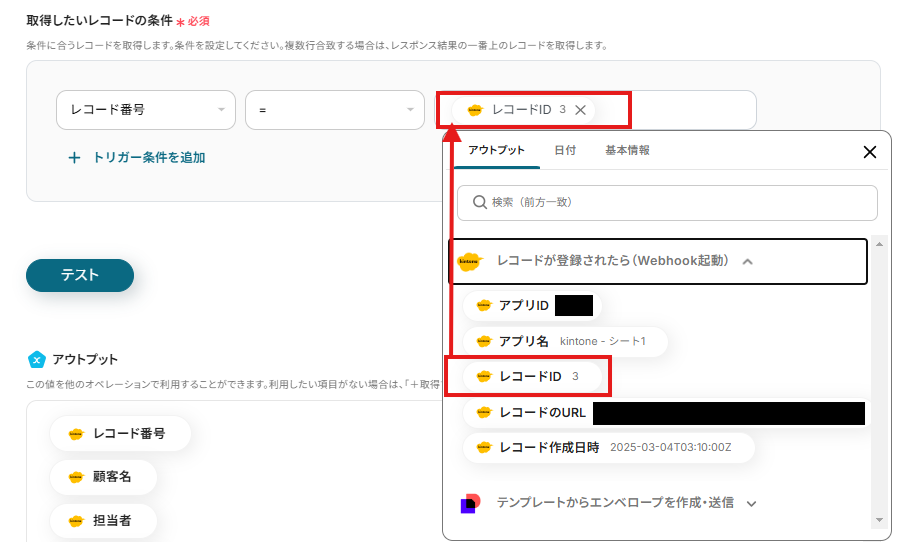Screen dimensions: 910x542
Task: Click the plus icon next to トリガー条件を追加
Action: 74,158
